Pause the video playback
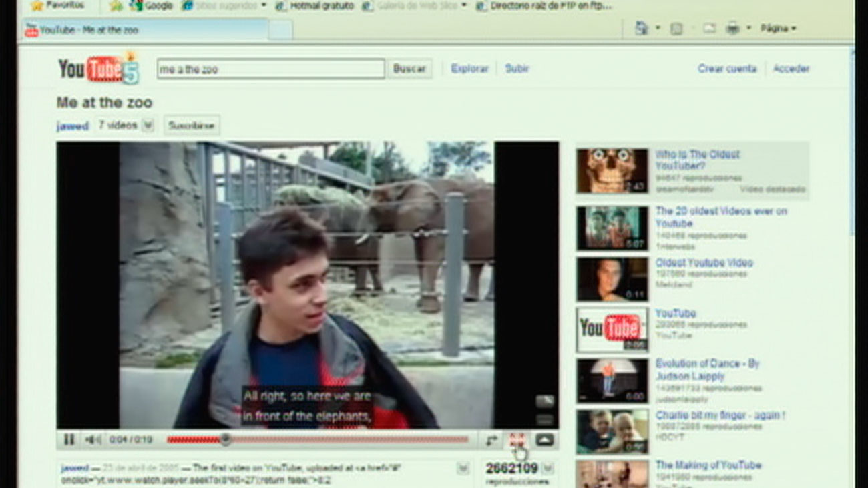This screenshot has width=868, height=488. pyautogui.click(x=69, y=439)
